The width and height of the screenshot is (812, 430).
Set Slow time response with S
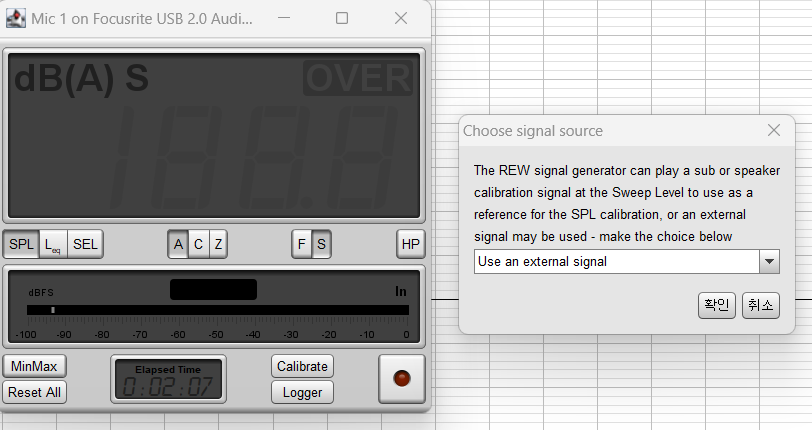[x=321, y=244]
